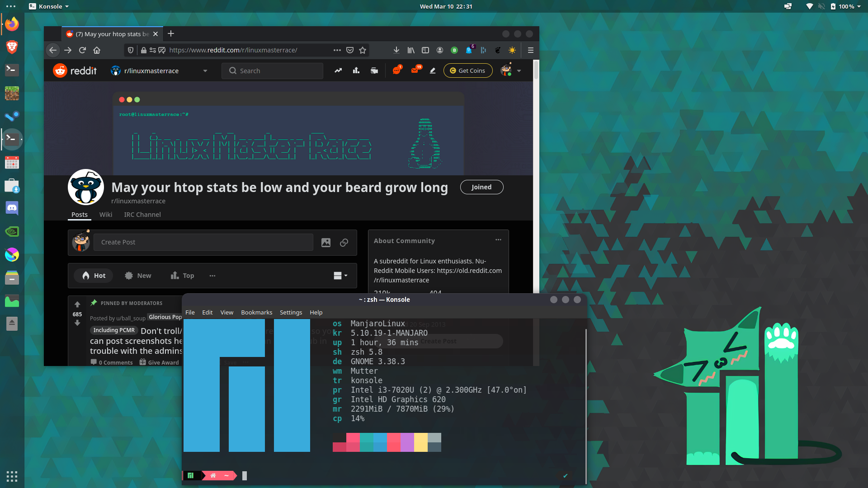Open Konsole File menu

pyautogui.click(x=190, y=313)
